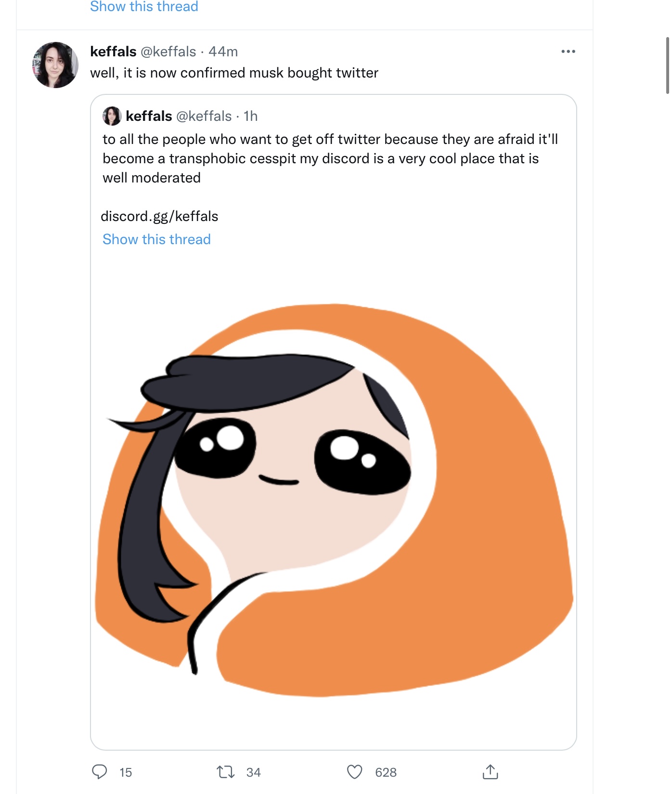This screenshot has width=672, height=794.
Task: Click the keffals name in the quoted tweet
Action: 149,116
